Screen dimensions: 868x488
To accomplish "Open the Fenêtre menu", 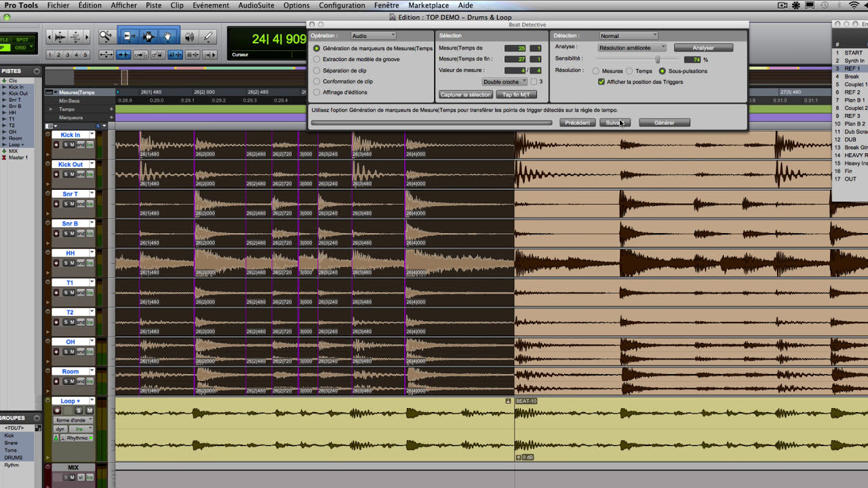I will (387, 5).
